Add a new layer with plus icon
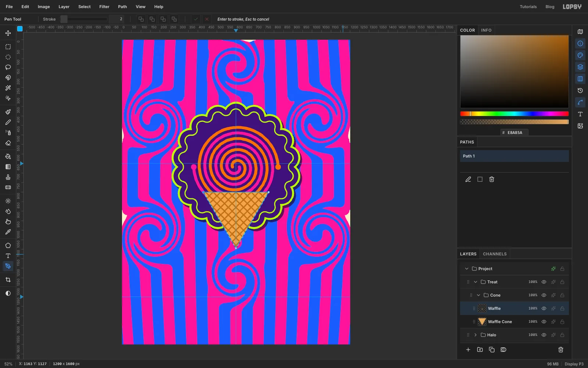 click(x=468, y=350)
